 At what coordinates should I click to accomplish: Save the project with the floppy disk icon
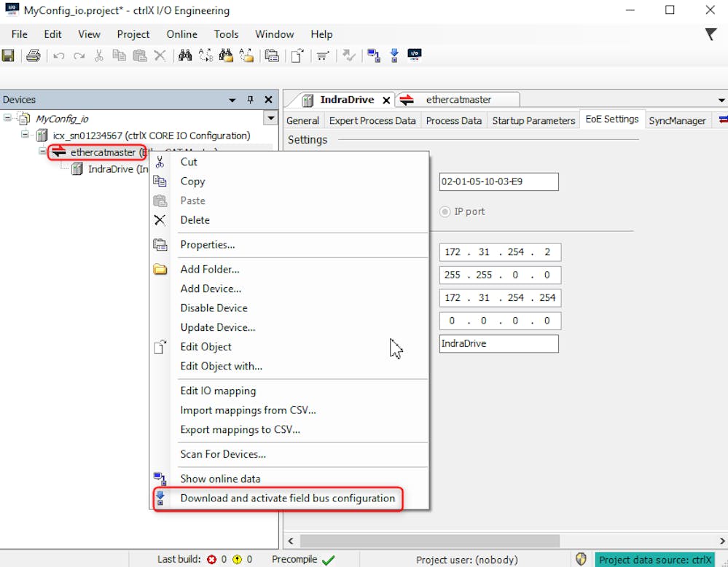tap(8, 55)
